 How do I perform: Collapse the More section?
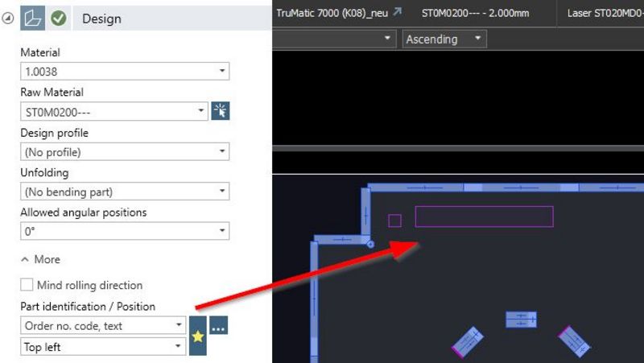[x=41, y=260]
